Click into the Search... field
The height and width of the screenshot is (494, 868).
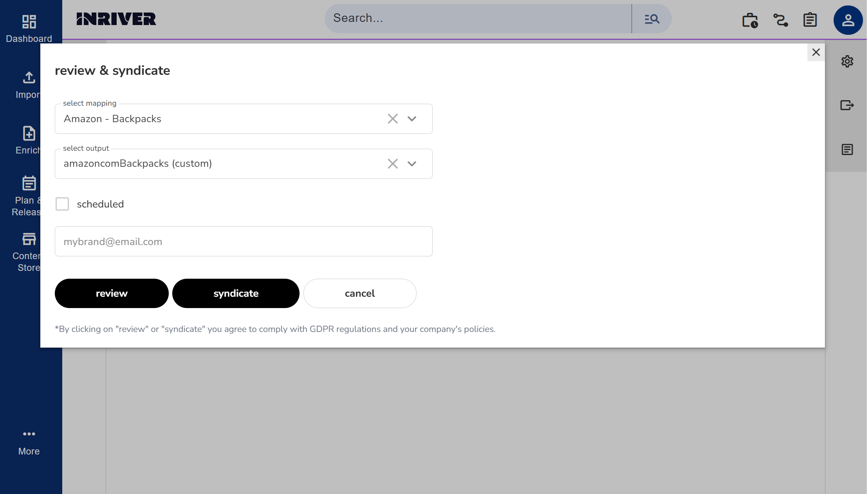click(478, 18)
